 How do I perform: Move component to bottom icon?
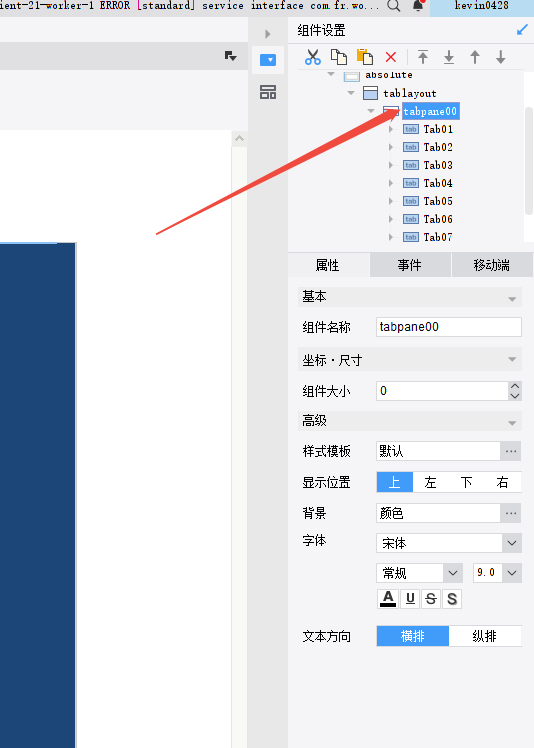pos(449,57)
